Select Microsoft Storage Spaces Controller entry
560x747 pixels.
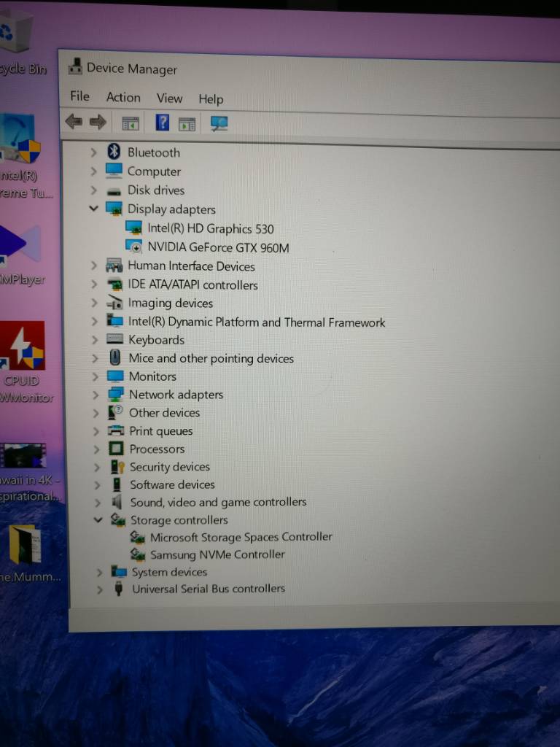click(241, 537)
